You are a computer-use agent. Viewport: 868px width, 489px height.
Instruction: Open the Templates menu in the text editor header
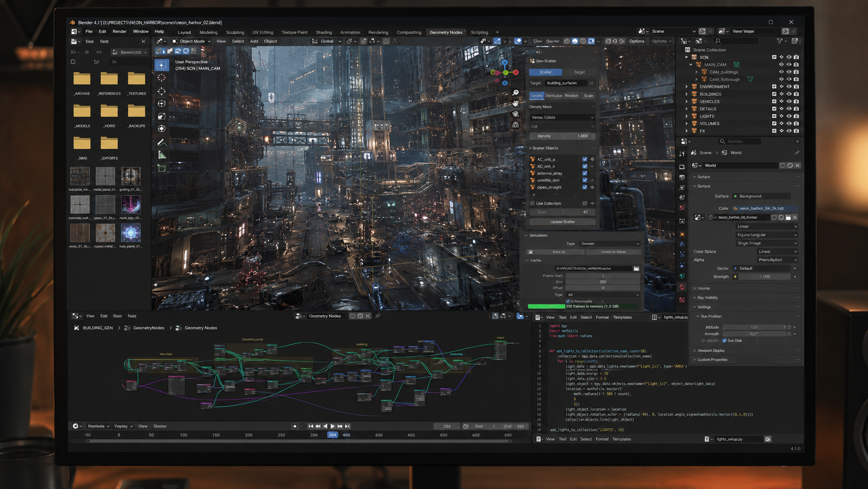622,318
